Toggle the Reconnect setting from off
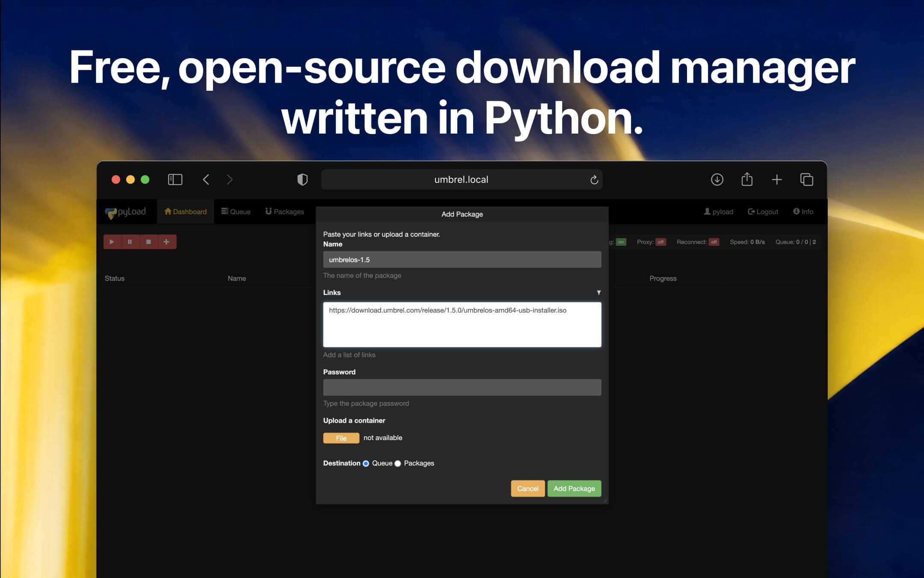924x578 pixels. [714, 242]
